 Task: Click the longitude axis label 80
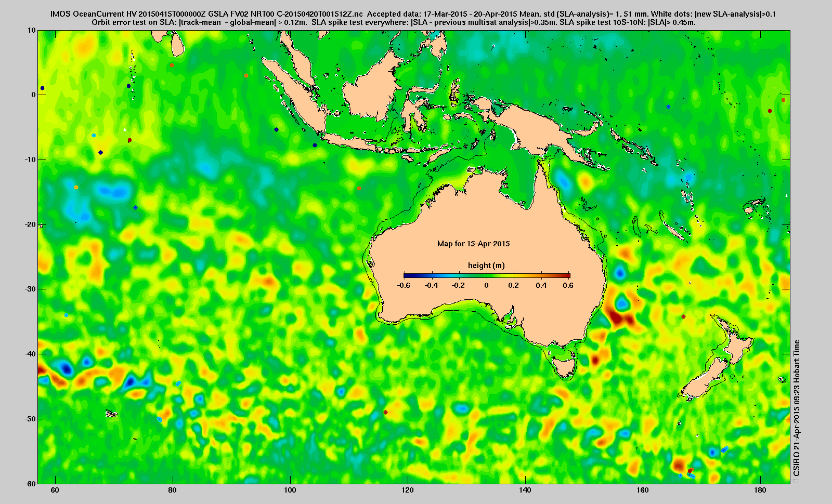173,490
